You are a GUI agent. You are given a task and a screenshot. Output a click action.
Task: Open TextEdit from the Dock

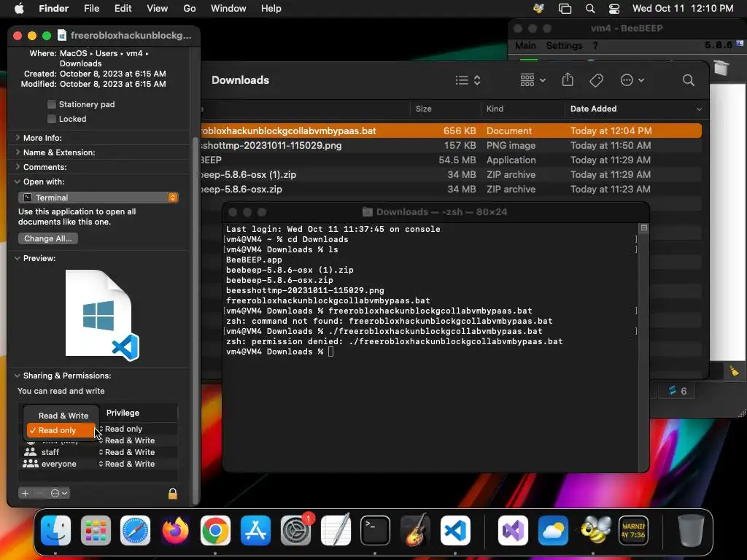pos(336,531)
